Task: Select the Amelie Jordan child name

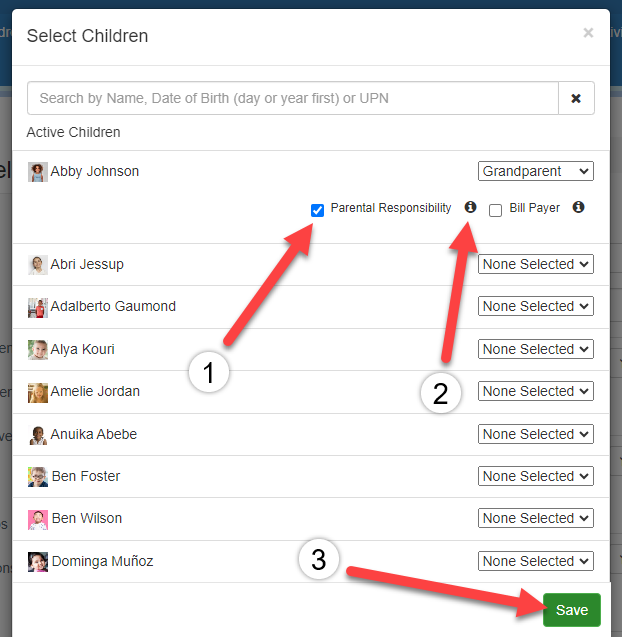Action: coord(95,392)
